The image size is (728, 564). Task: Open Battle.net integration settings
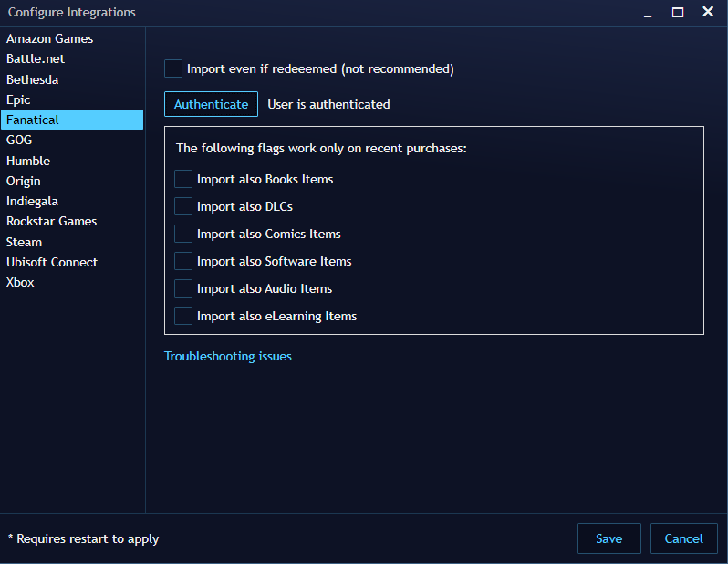click(x=72, y=59)
